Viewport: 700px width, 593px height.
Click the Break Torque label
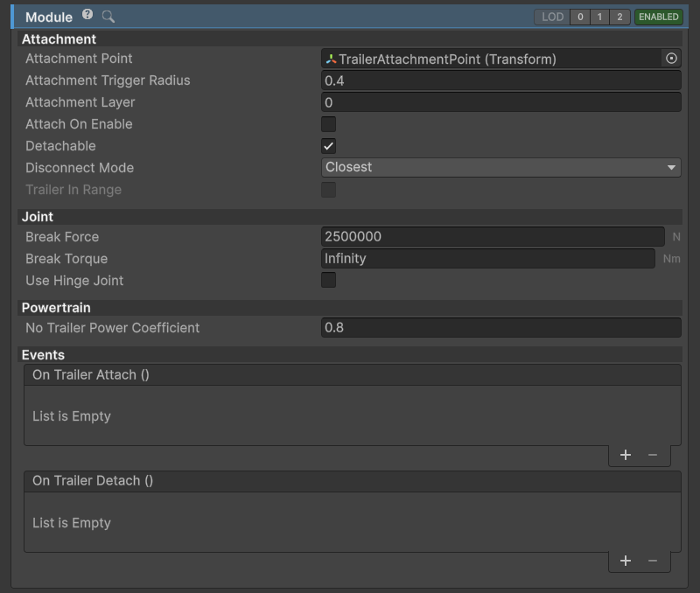click(x=66, y=259)
